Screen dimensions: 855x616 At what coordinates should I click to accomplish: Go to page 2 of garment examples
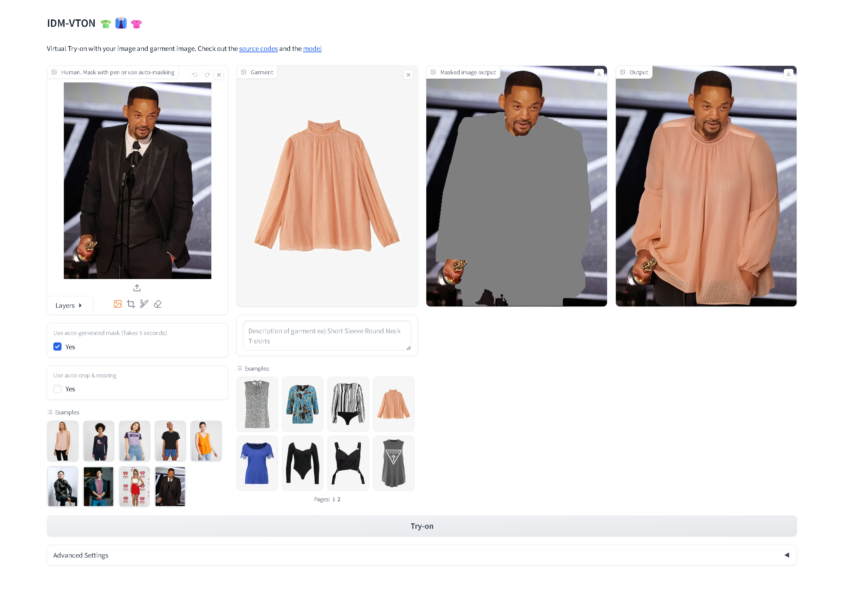tap(339, 500)
